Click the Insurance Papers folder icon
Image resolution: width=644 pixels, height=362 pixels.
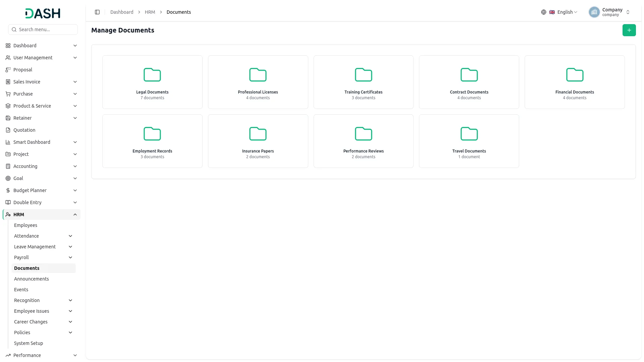click(258, 134)
